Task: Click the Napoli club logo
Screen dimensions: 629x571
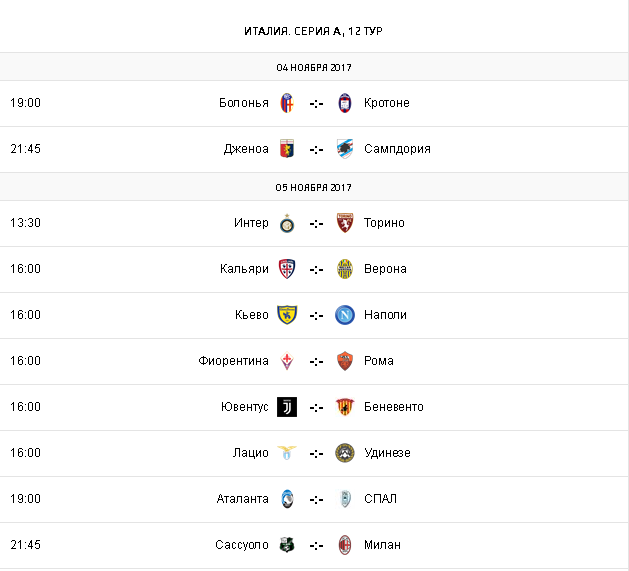Action: tap(345, 315)
